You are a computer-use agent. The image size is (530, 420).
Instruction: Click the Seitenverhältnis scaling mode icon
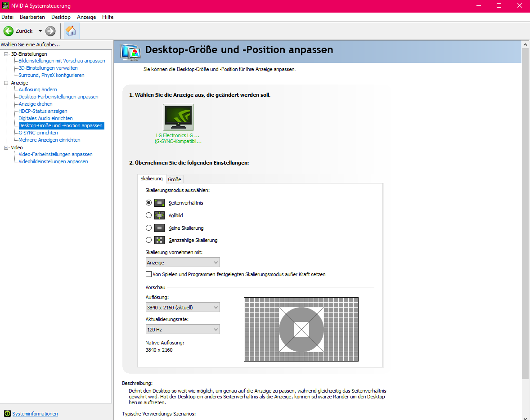(160, 203)
